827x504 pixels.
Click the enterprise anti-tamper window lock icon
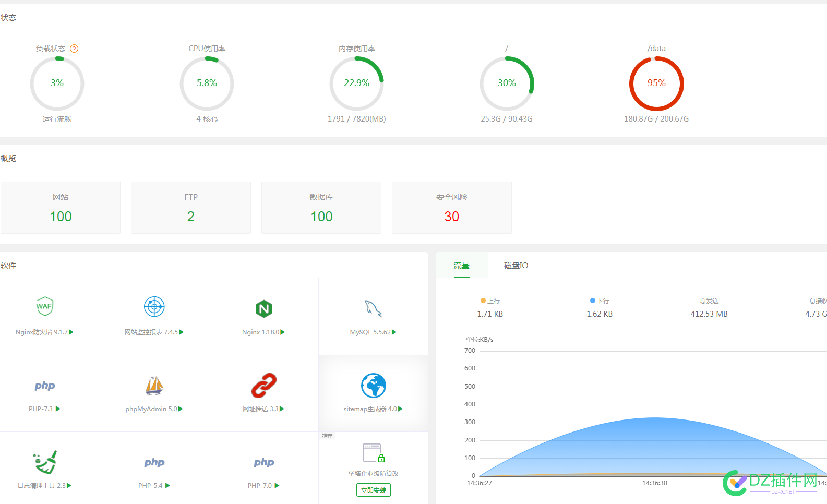[x=374, y=453]
